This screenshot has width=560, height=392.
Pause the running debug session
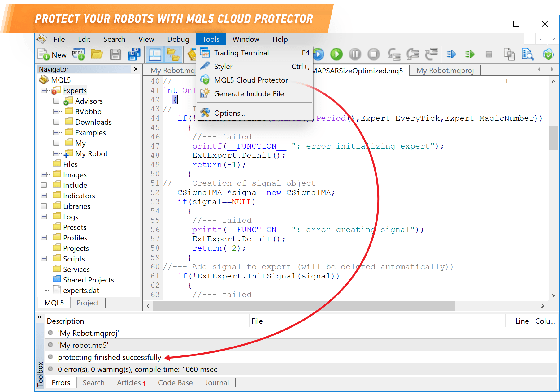(x=355, y=54)
